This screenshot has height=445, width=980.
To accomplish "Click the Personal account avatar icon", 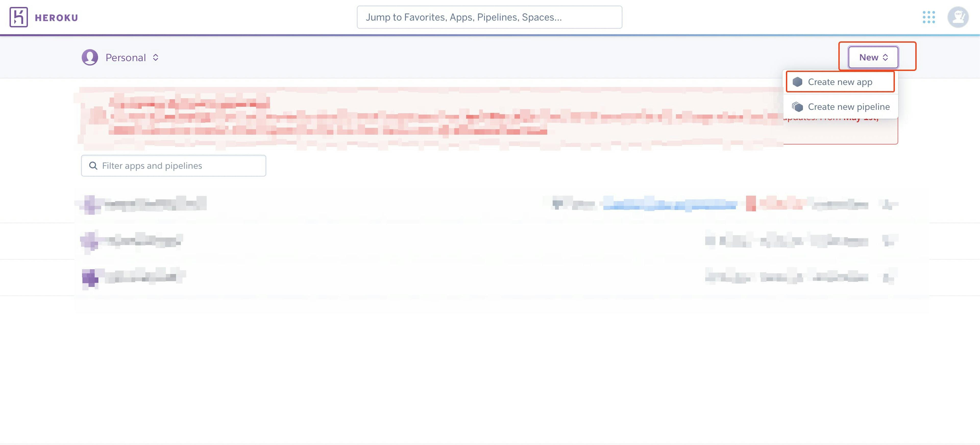I will [x=90, y=57].
